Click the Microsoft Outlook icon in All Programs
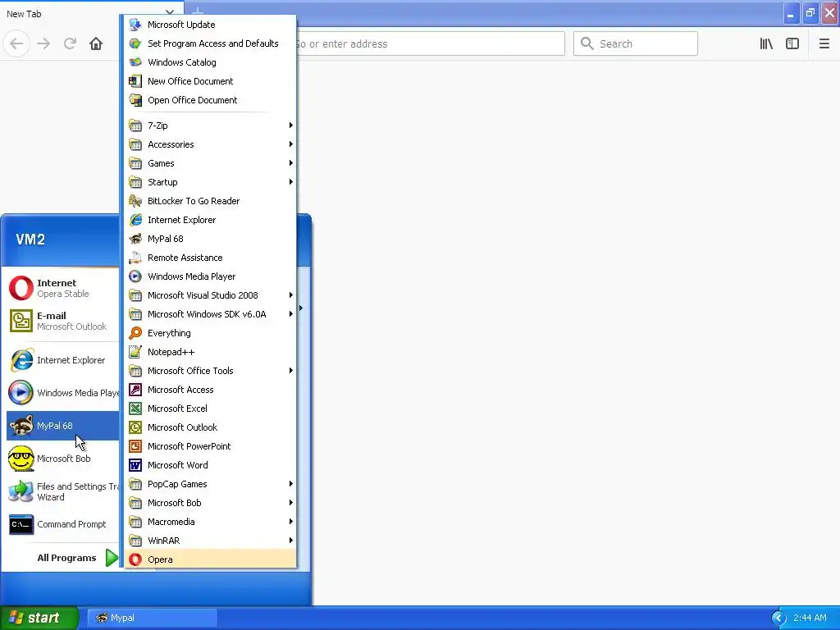Viewport: 840px width, 630px height. point(135,427)
